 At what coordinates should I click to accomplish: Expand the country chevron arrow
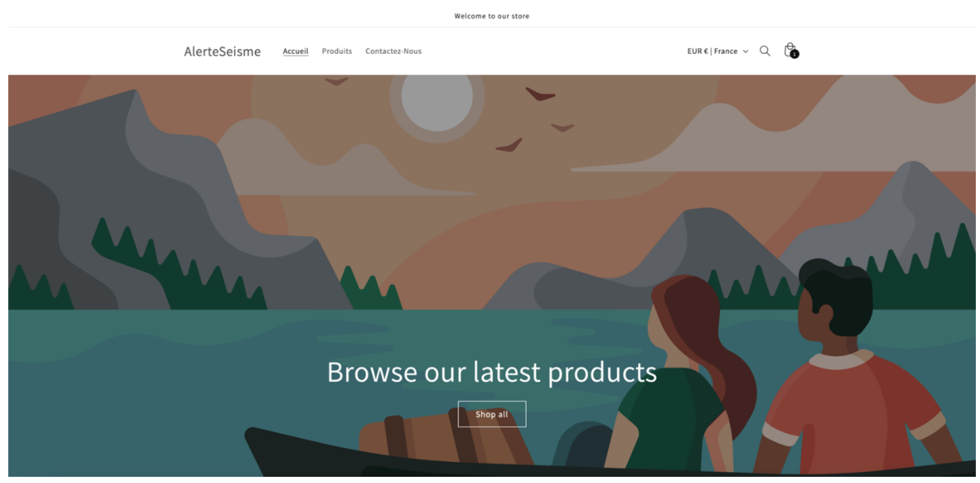coord(746,51)
